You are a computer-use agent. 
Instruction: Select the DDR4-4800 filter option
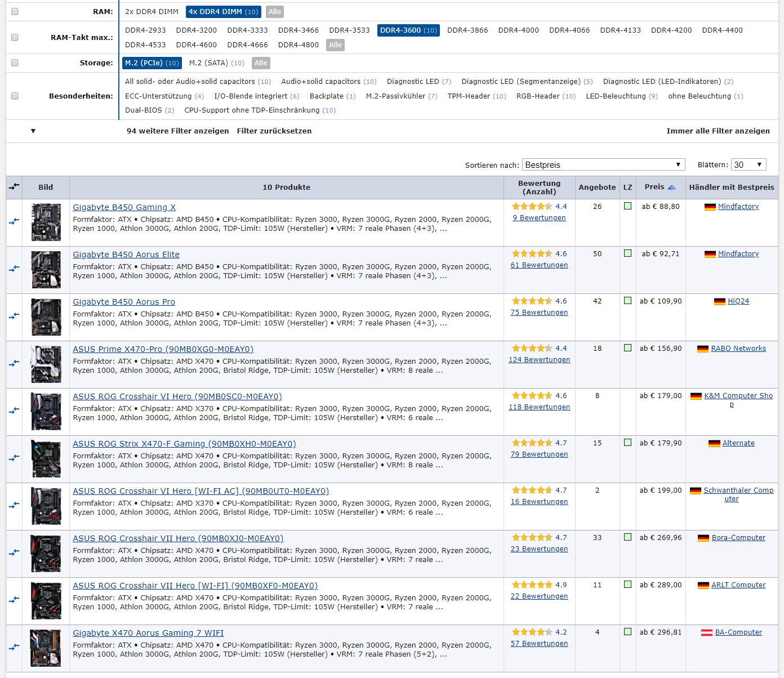299,45
